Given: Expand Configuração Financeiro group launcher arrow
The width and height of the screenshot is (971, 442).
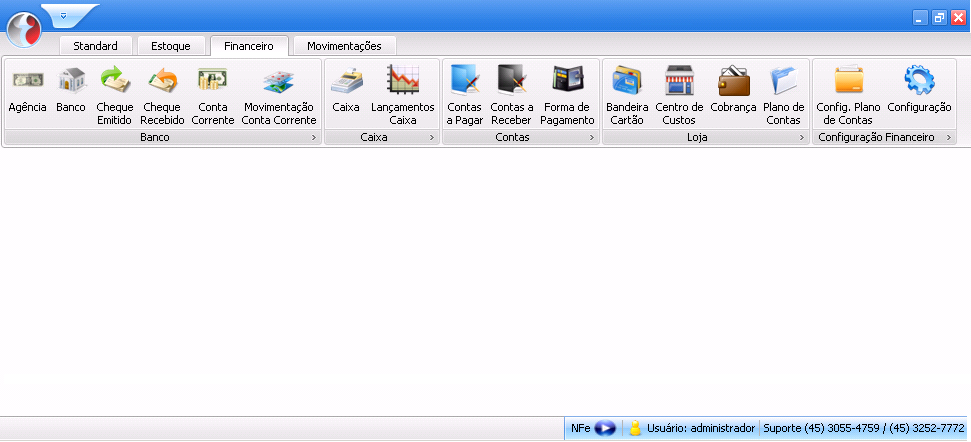Looking at the screenshot, I should coord(948,137).
